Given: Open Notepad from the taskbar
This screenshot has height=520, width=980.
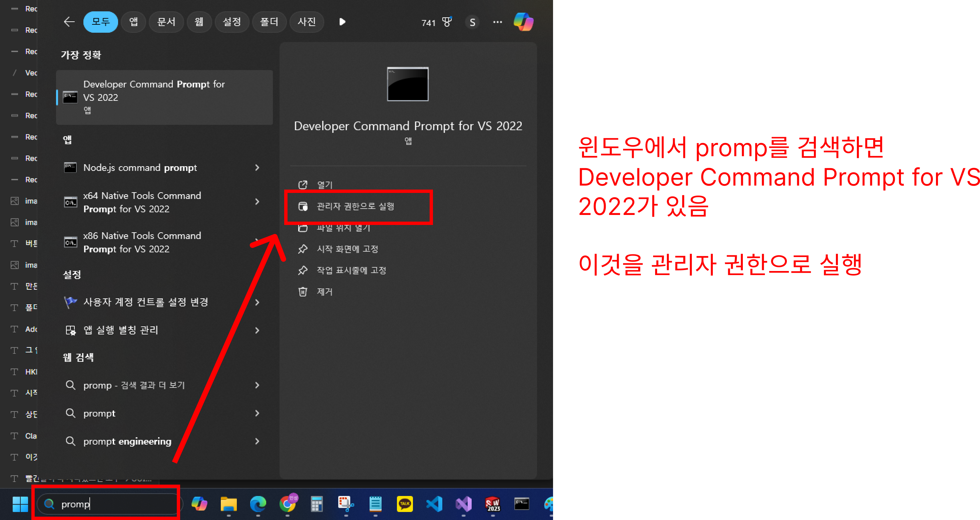Looking at the screenshot, I should point(376,504).
